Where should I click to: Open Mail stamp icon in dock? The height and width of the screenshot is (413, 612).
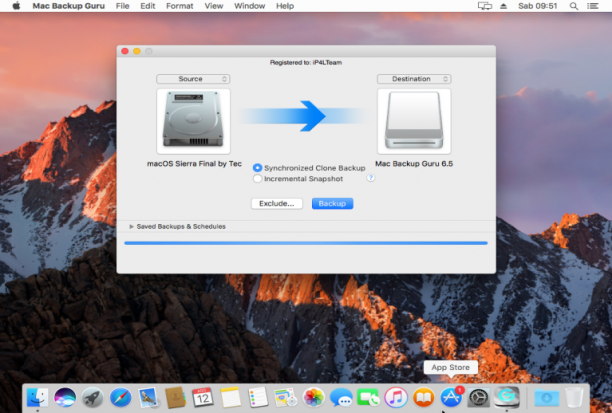tap(148, 397)
